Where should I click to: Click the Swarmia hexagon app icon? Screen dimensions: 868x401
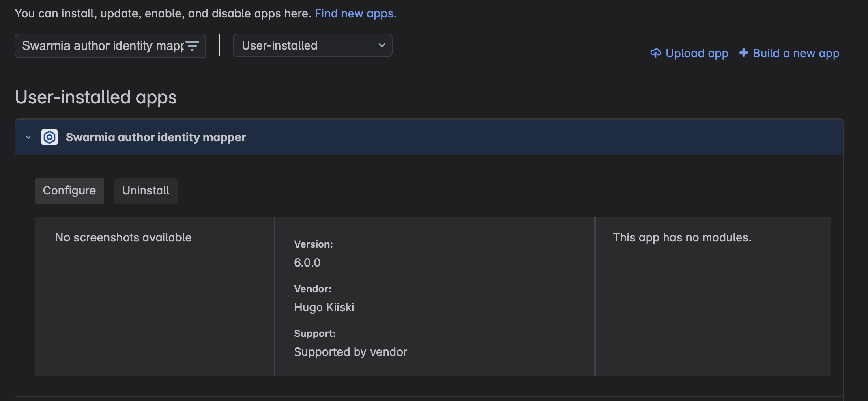[x=49, y=137]
